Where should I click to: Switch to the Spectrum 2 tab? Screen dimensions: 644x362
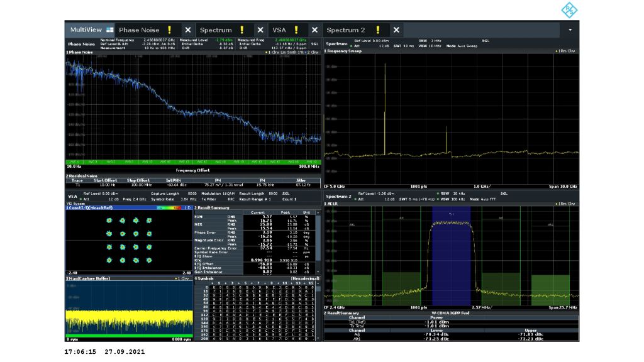[345, 30]
